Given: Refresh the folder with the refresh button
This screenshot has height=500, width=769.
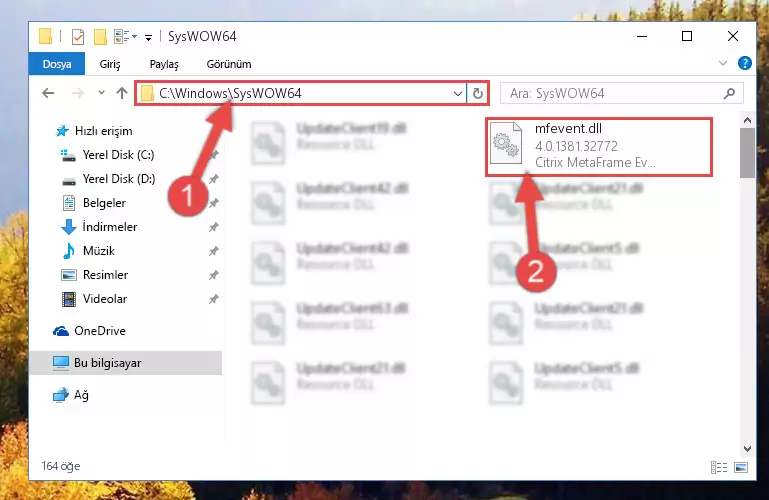Looking at the screenshot, I should coord(478,93).
